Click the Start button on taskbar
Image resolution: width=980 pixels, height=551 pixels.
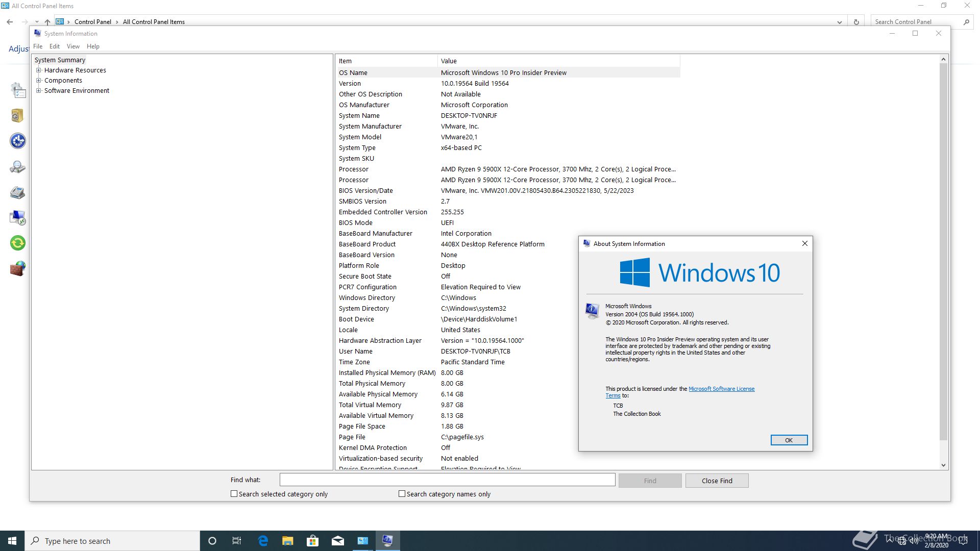tap(12, 541)
